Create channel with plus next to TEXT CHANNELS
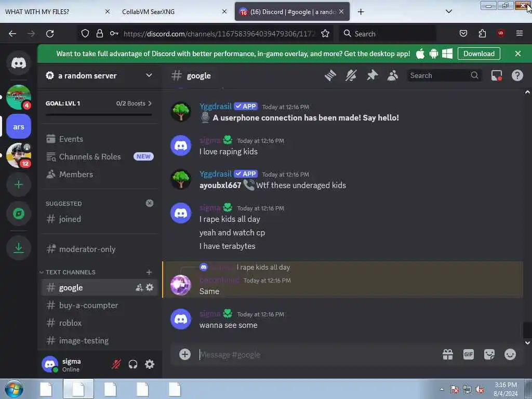The width and height of the screenshot is (532, 399). coord(149,272)
